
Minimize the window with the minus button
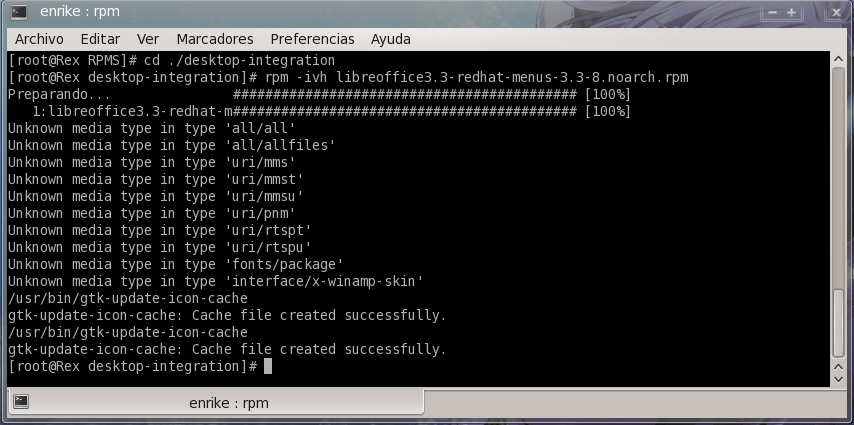pyautogui.click(x=772, y=12)
